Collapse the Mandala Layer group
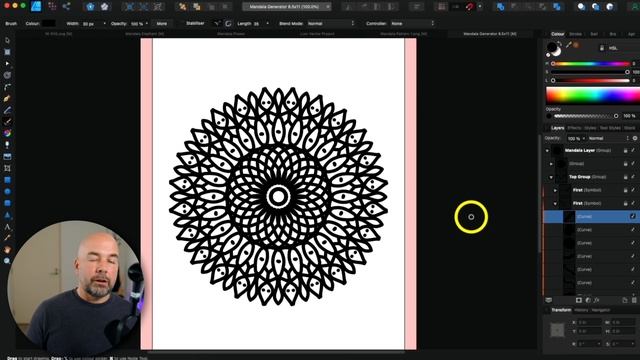The image size is (640, 360). 547,151
